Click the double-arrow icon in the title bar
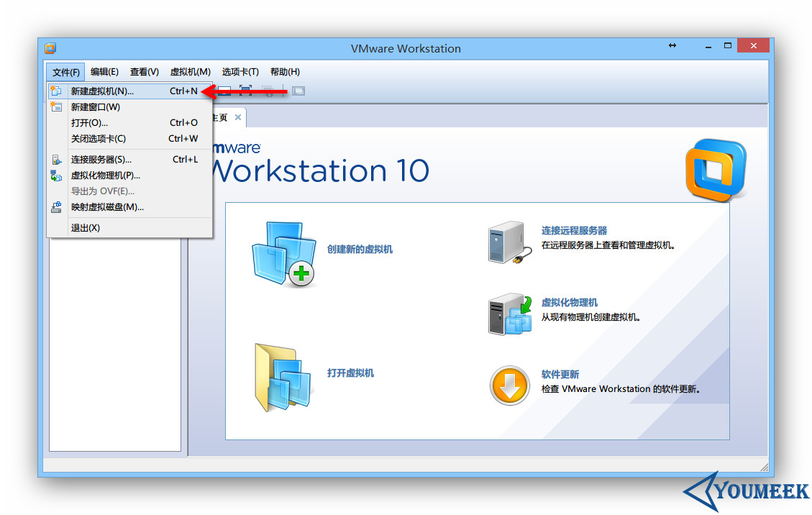 (672, 45)
